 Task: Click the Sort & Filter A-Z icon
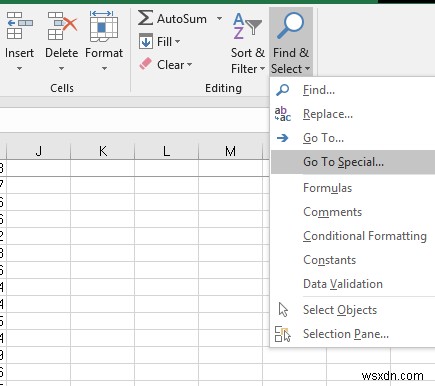[247, 26]
